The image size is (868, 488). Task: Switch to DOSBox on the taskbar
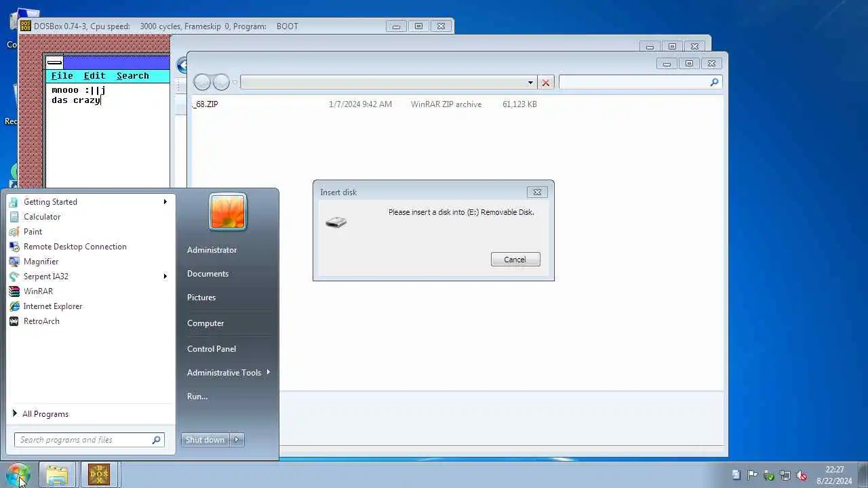coord(99,474)
